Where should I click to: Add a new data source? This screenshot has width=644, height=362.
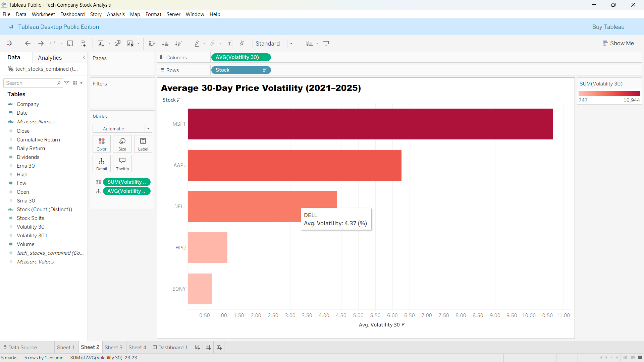pos(83,43)
